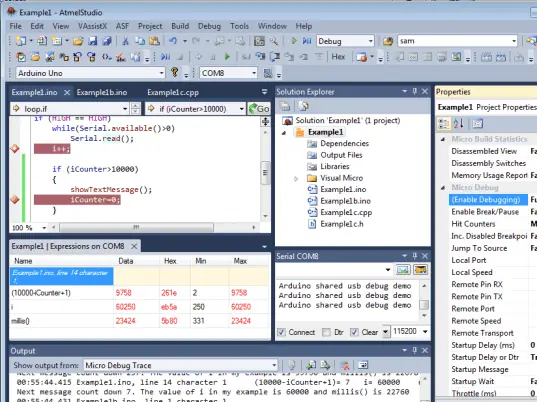Cut selection with the scissors icon
The height and width of the screenshot is (402, 537).
125,41
